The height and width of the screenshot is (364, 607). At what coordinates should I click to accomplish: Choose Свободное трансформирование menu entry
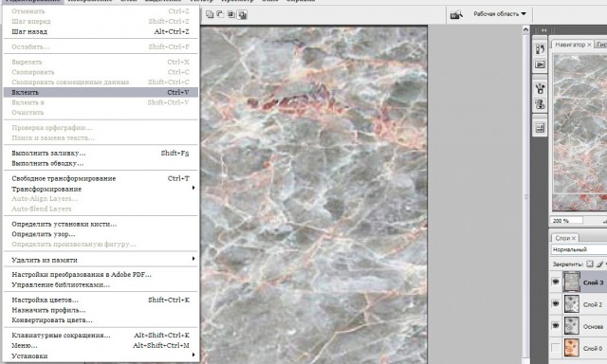(101, 178)
